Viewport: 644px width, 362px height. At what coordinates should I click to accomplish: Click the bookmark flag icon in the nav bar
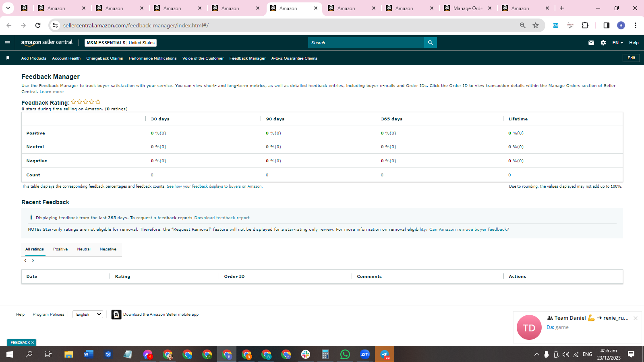click(8, 58)
